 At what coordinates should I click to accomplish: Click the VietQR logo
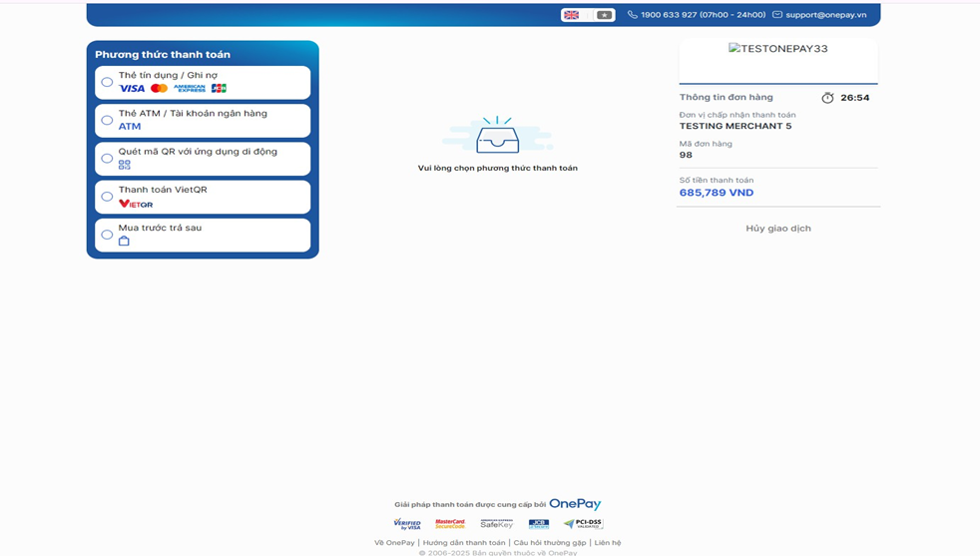(x=136, y=204)
